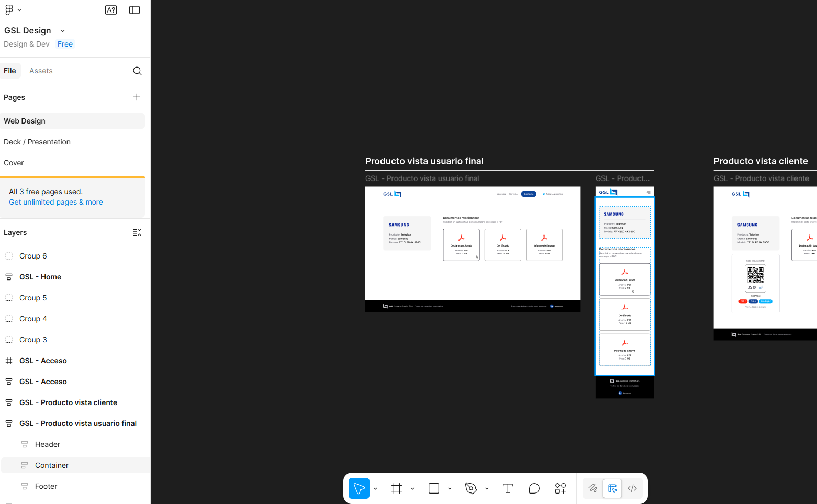817x504 pixels.
Task: Select the Frame tool
Action: pyautogui.click(x=397, y=488)
